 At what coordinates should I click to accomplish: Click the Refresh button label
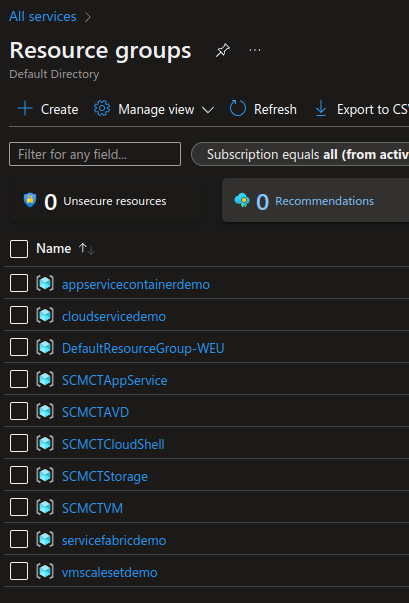click(275, 110)
